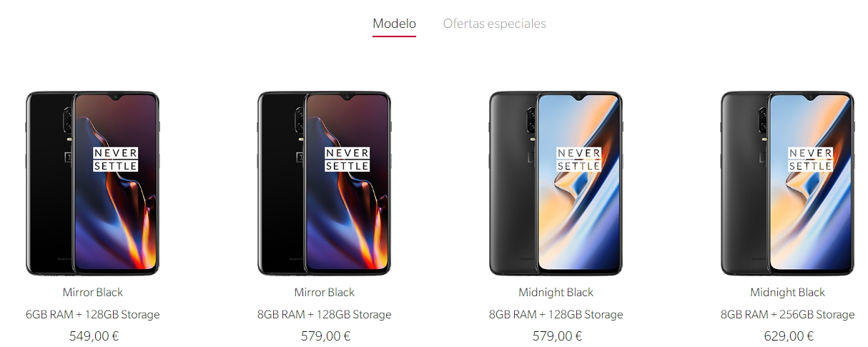The height and width of the screenshot is (347, 868).
Task: Select Mirror Black's 8GB RAM + 128GB Storage text
Action: pos(325,315)
